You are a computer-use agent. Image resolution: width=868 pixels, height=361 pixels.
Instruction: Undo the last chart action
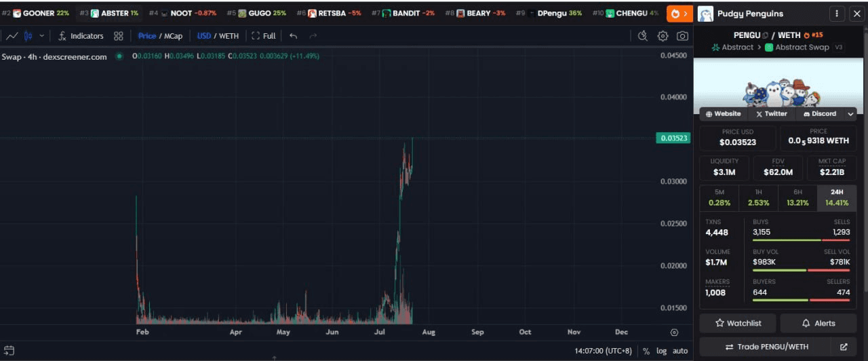[x=293, y=36]
